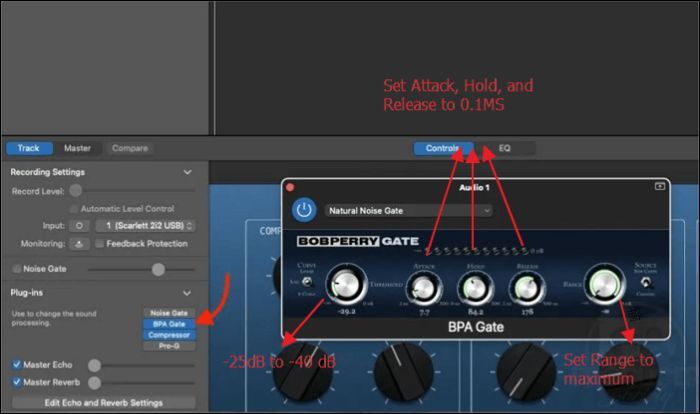Click the Hold knob
The image size is (700, 414).
point(475,288)
